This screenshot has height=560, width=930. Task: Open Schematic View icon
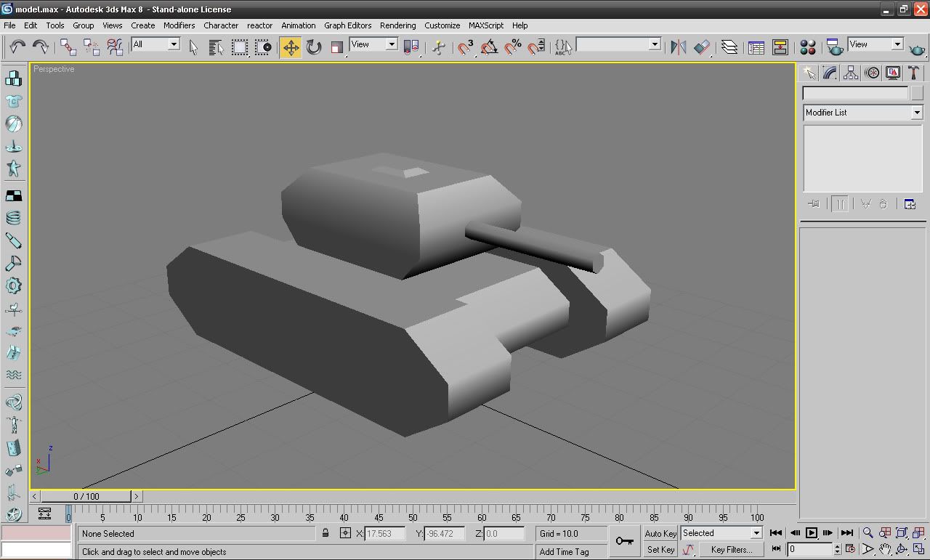pyautogui.click(x=780, y=47)
